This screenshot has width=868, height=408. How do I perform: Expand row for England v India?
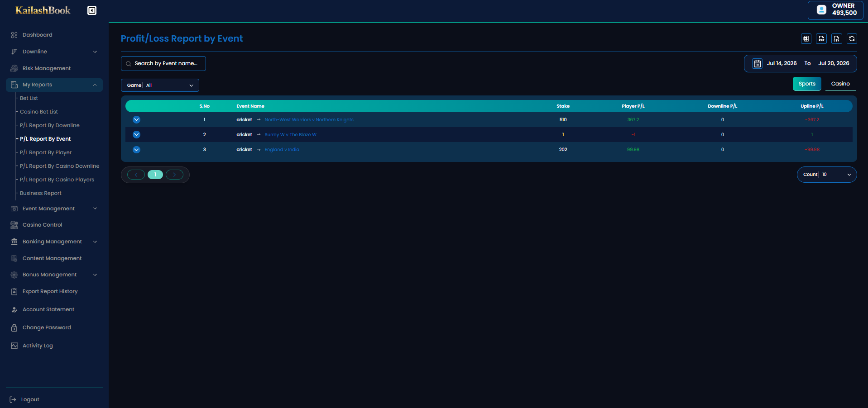click(x=136, y=150)
